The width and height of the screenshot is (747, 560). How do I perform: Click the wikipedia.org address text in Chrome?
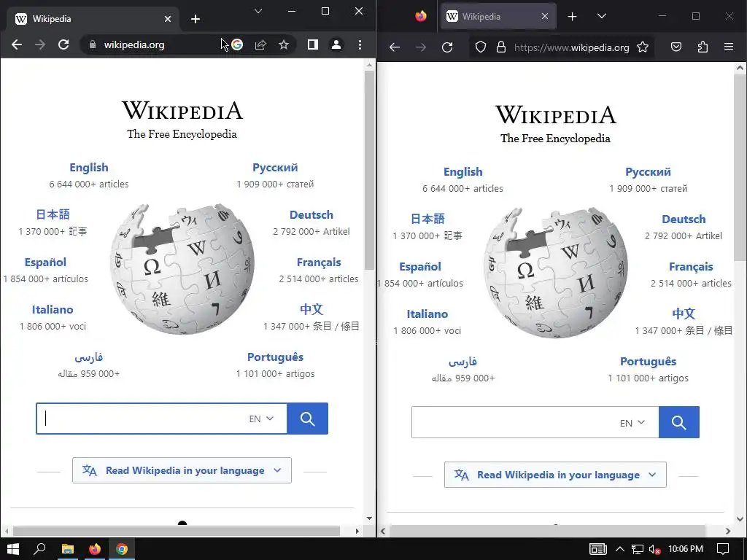click(134, 44)
